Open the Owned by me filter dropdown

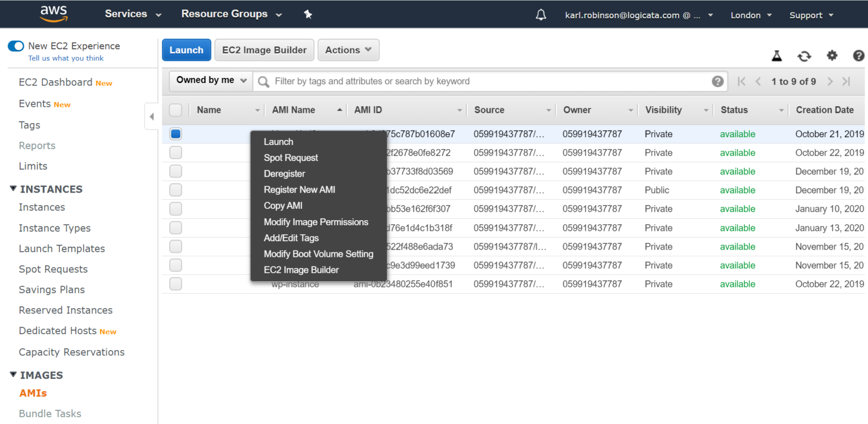(x=210, y=81)
